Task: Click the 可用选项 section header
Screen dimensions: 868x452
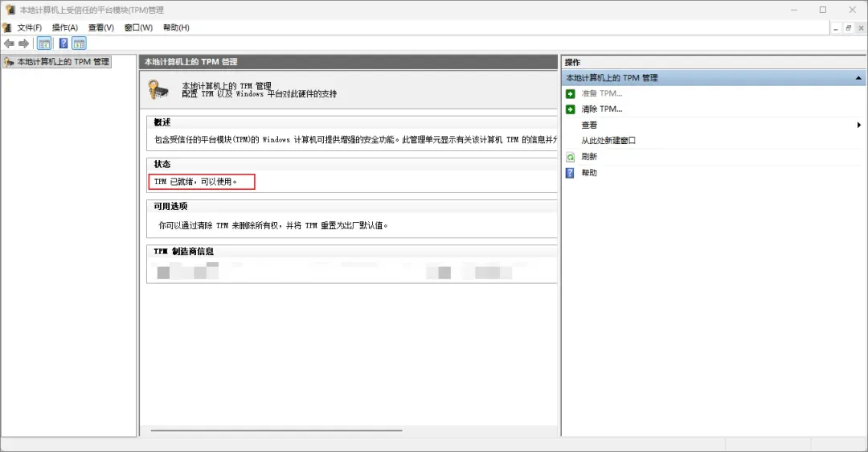Action: point(170,206)
